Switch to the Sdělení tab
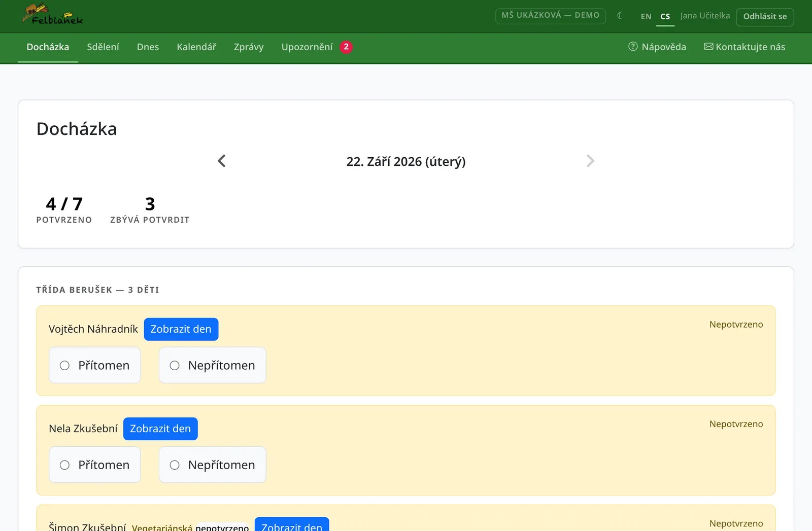 click(103, 47)
